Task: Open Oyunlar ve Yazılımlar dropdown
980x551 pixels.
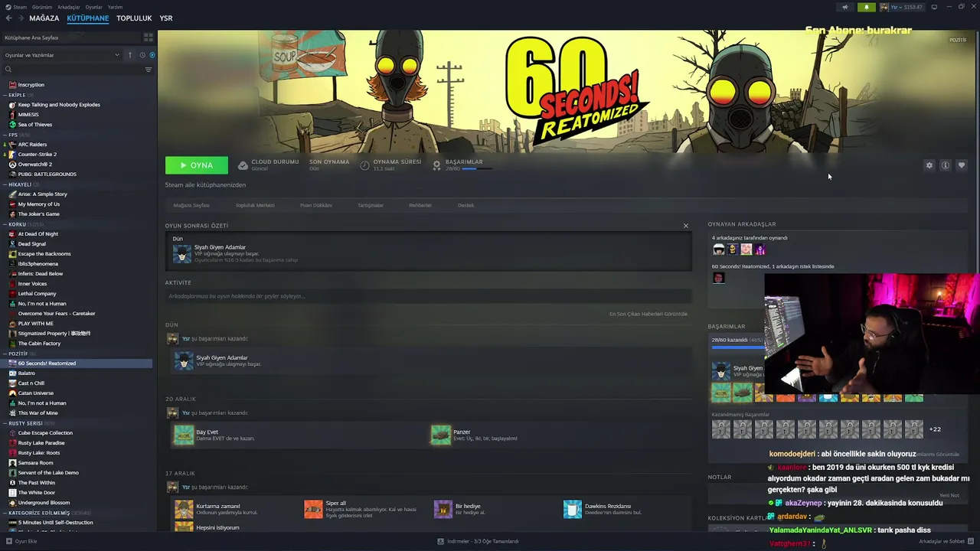Action: (62, 55)
